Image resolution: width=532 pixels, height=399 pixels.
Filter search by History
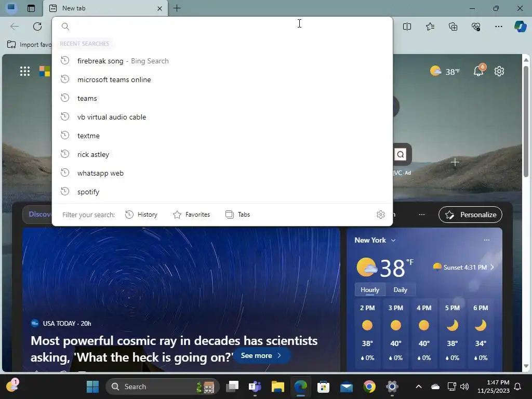(141, 215)
